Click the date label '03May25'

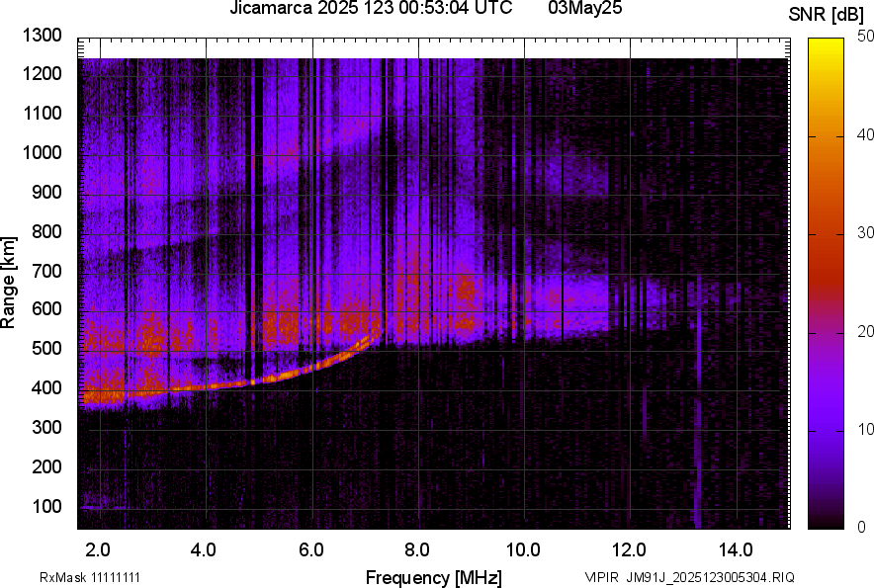[x=584, y=7]
